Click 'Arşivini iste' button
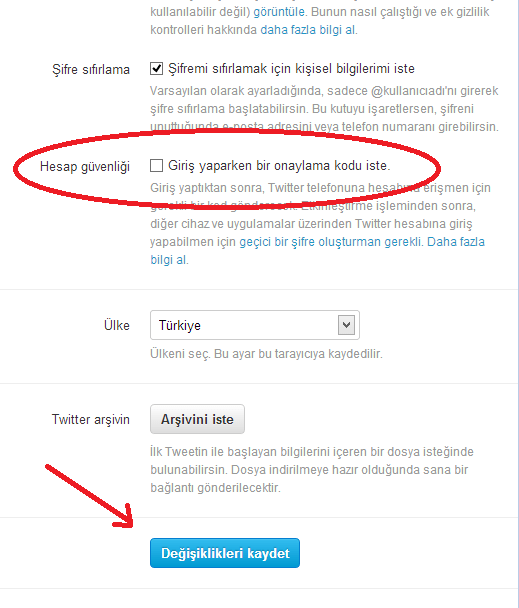This screenshot has height=608, width=519. 197,419
